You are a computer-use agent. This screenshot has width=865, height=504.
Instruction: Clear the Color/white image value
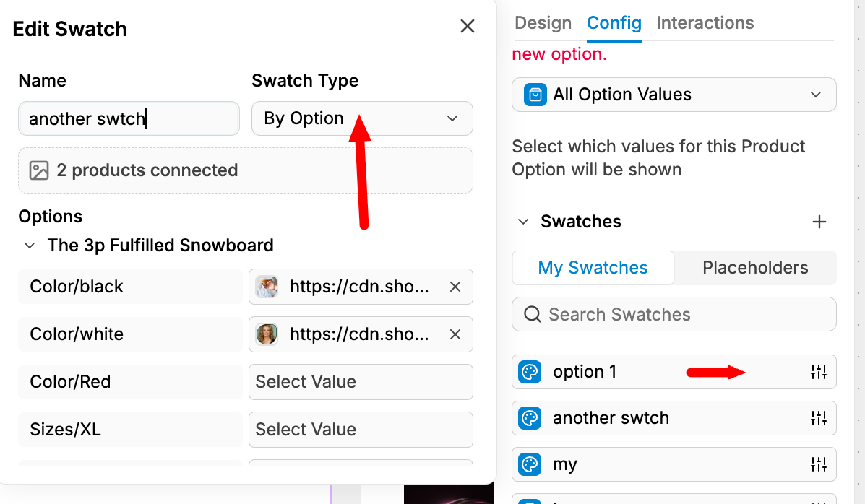click(455, 334)
